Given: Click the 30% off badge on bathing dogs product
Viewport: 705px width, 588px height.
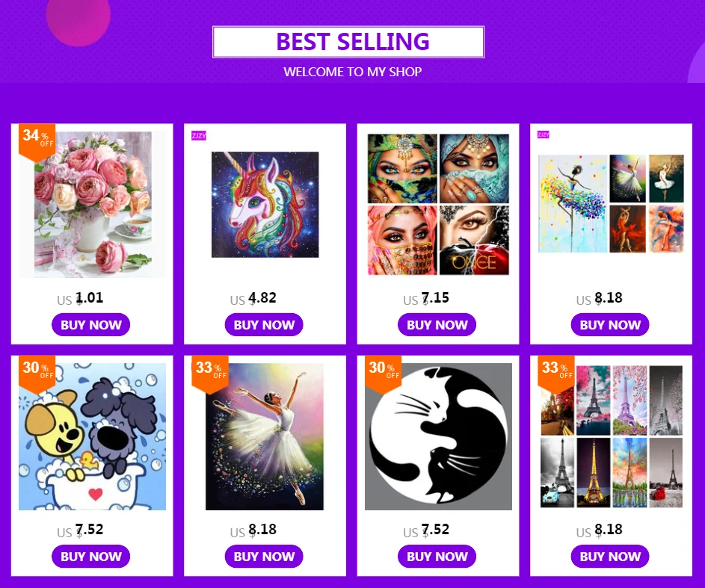Looking at the screenshot, I should point(37,372).
